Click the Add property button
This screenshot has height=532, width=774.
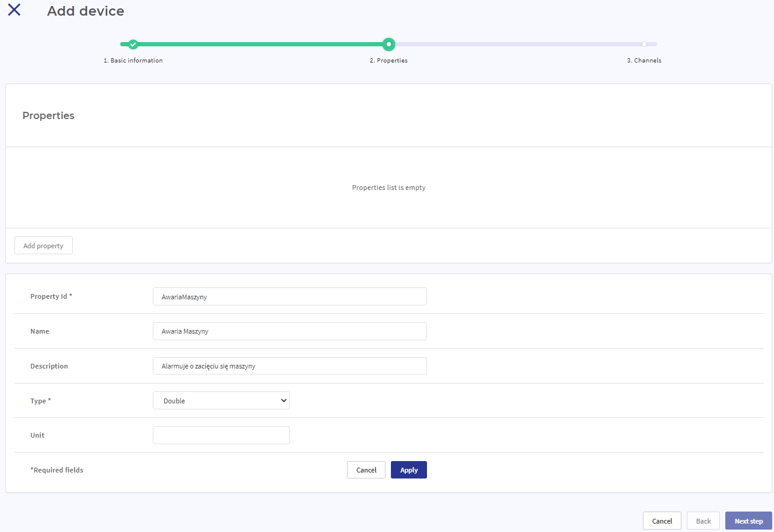pyautogui.click(x=43, y=246)
